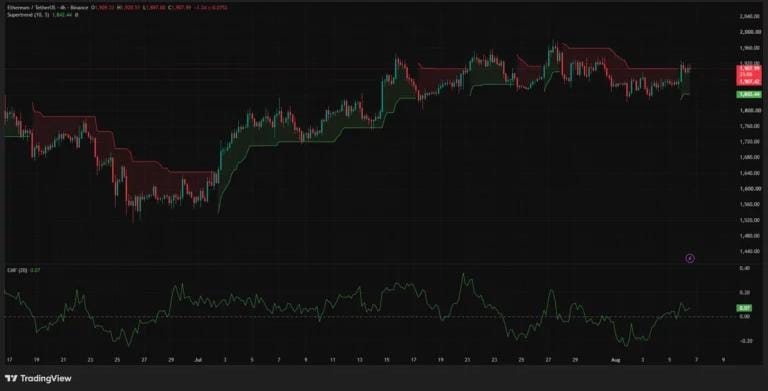Select the CMF (20) indicator legend
Screen dimensions: 768x391
click(17, 270)
